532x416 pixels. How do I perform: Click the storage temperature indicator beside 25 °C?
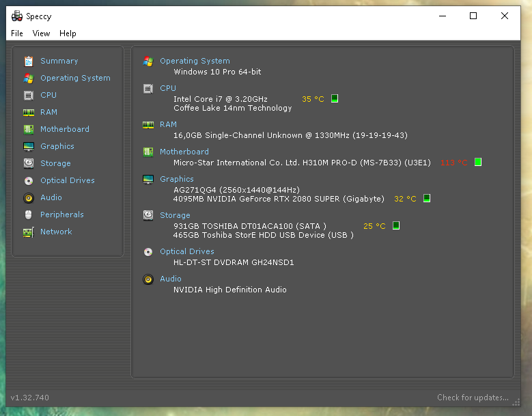[x=396, y=225]
